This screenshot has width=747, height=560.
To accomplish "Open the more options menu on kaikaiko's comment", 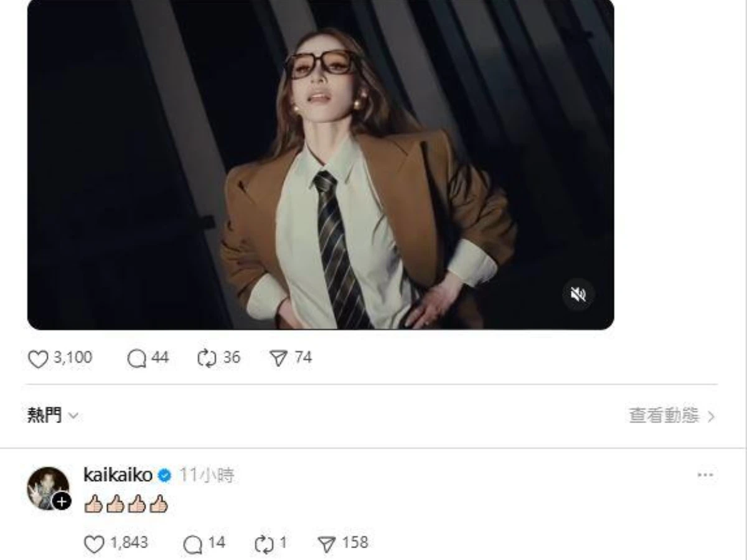I will pos(705,475).
